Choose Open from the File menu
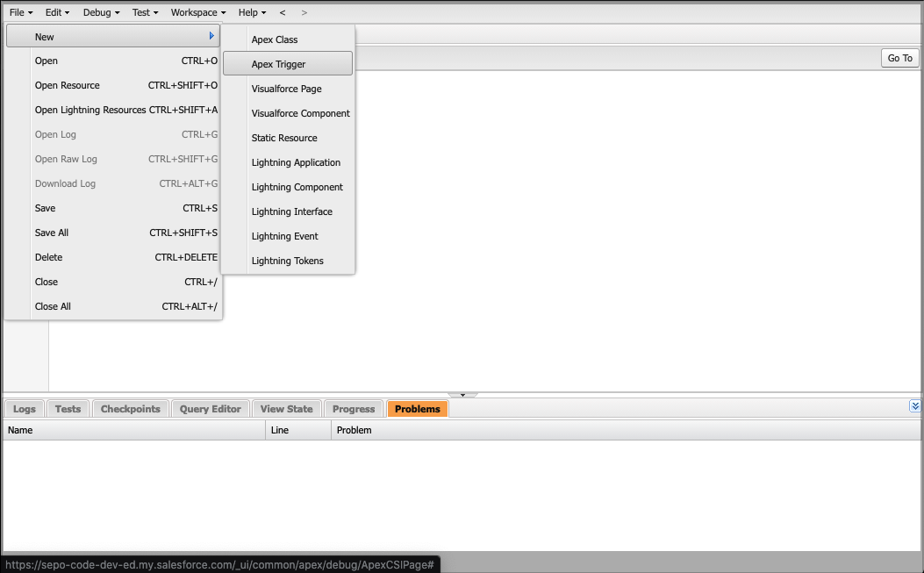 (x=113, y=61)
